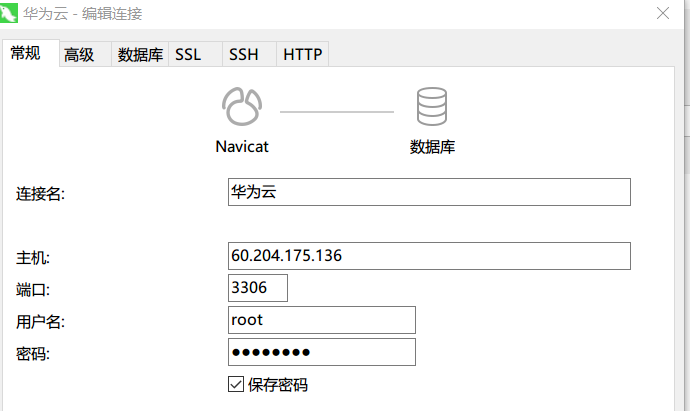The image size is (690, 411).
Task: Click the database cylinder icon
Action: [432, 106]
